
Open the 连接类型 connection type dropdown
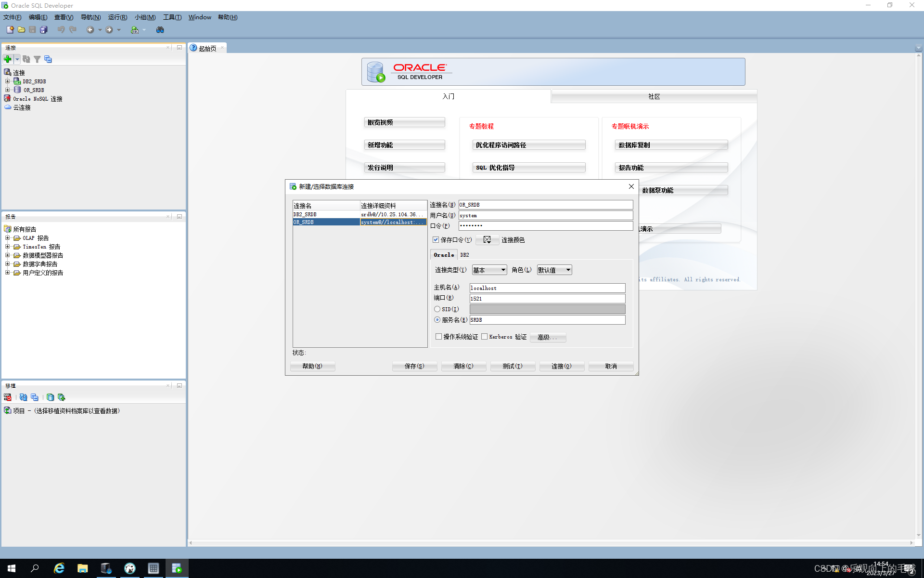click(489, 270)
